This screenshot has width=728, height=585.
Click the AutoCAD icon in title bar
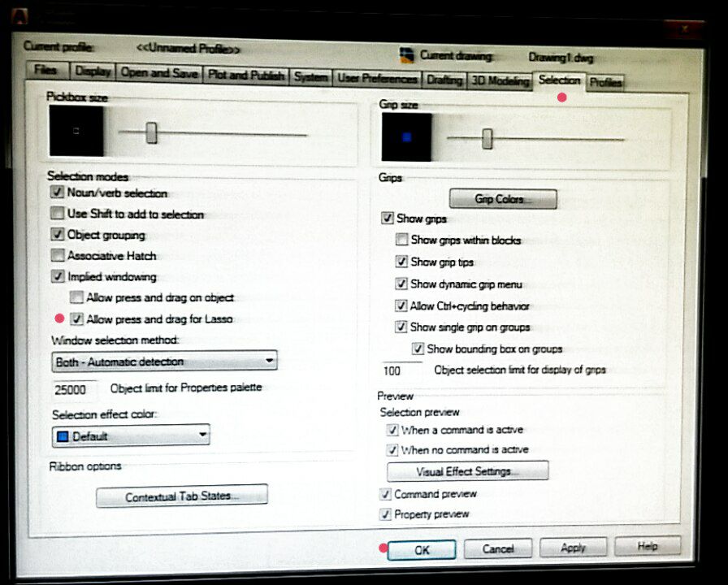coord(20,15)
